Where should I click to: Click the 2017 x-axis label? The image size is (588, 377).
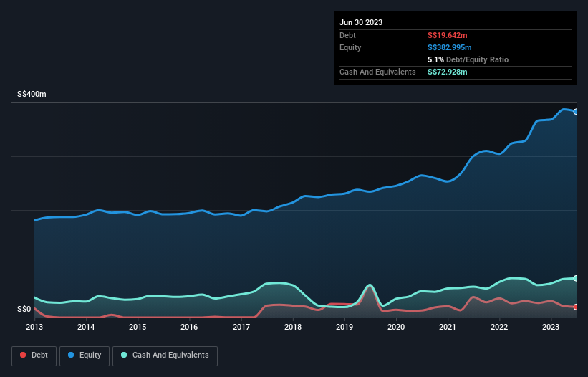point(241,327)
